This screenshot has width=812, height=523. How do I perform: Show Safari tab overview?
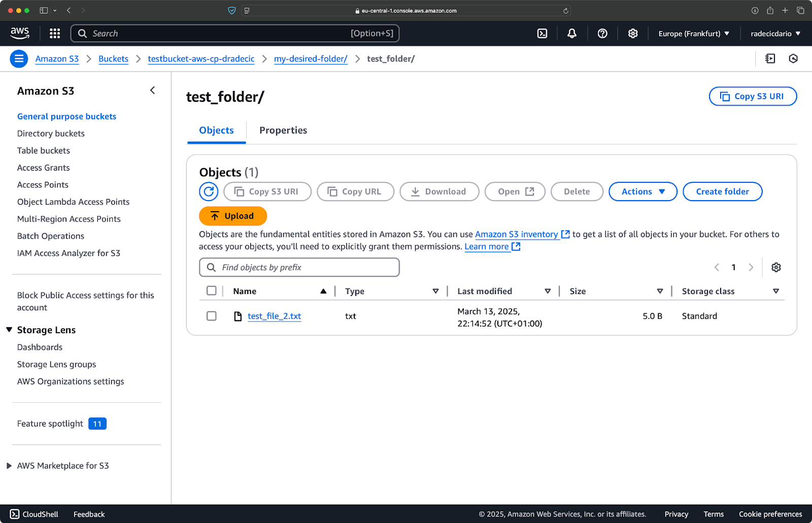tap(800, 10)
